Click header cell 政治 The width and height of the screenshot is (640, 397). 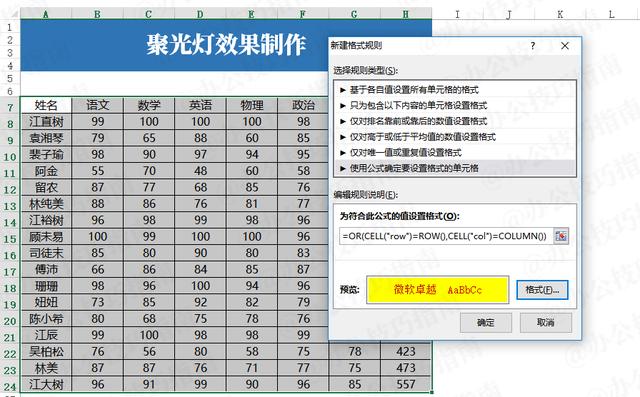coord(303,105)
